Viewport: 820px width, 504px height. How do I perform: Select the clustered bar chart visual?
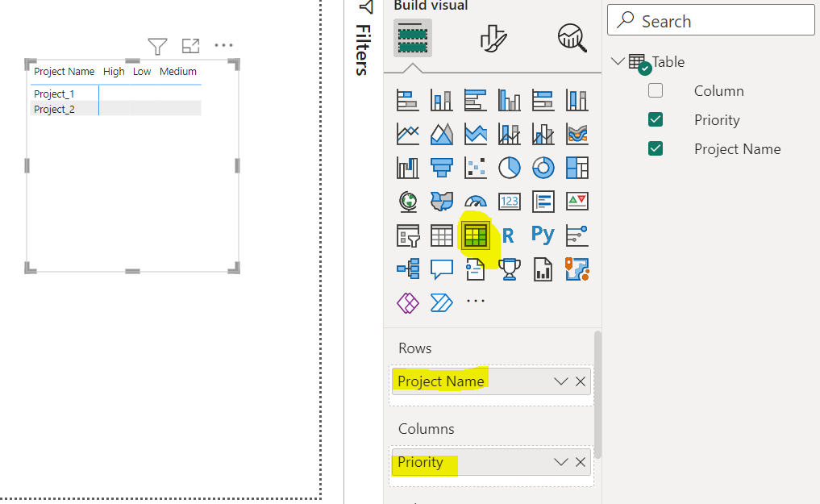(x=476, y=100)
